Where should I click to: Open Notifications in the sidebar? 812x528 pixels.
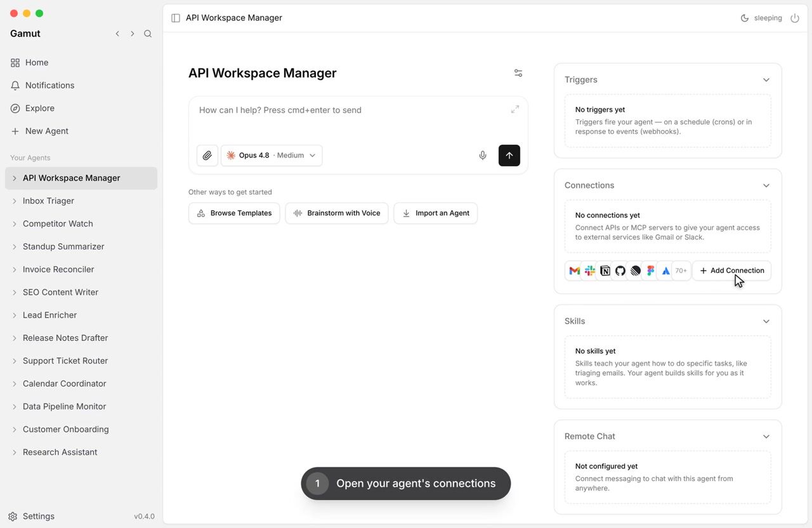click(x=81, y=85)
